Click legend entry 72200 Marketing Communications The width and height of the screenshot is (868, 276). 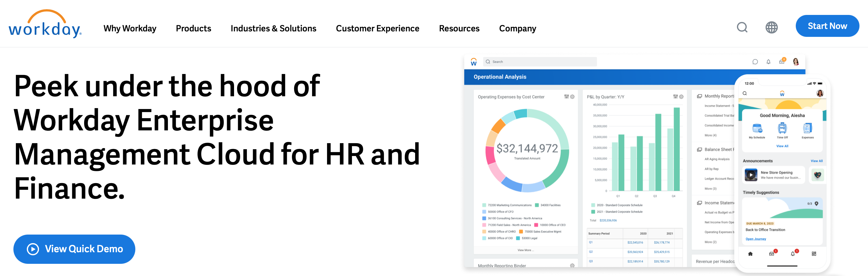click(507, 205)
